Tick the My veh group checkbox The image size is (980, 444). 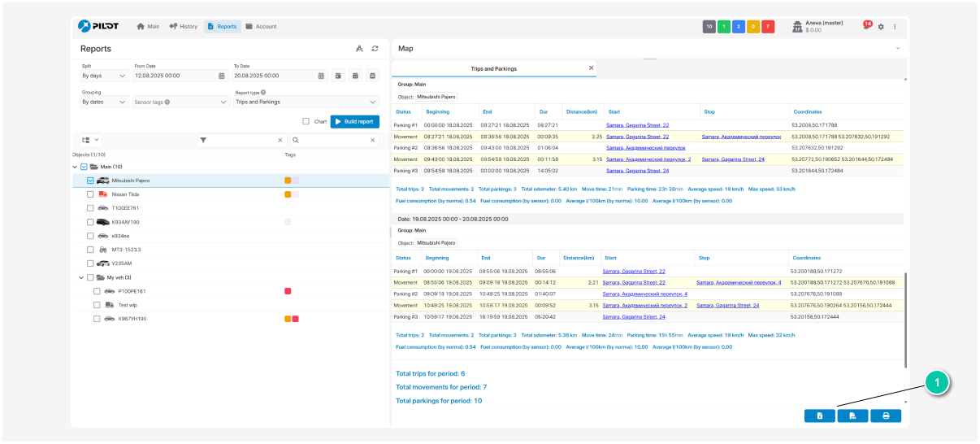(90, 277)
